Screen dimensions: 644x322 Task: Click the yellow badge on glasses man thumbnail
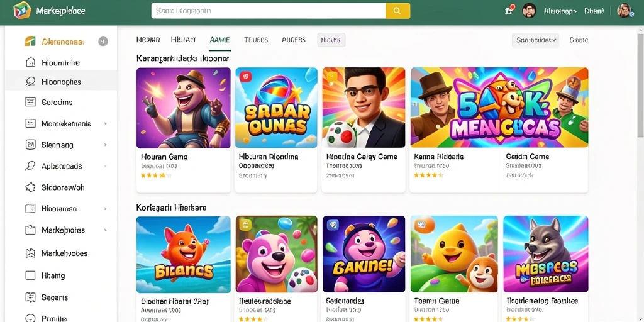point(332,76)
